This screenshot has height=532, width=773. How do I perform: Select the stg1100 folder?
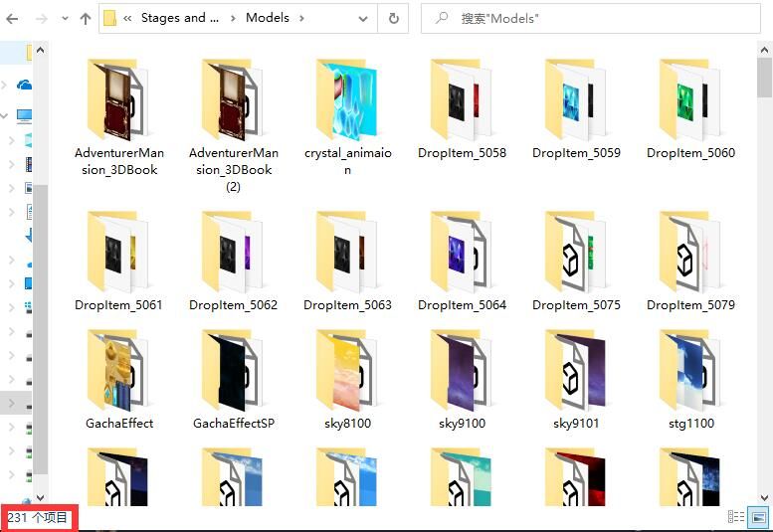coord(690,379)
